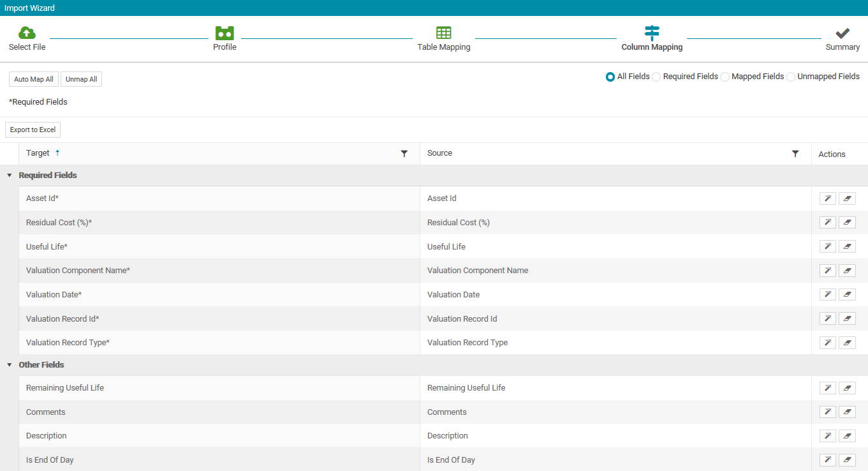Go to the Summary step
Image resolution: width=868 pixels, height=471 pixels.
pyautogui.click(x=842, y=38)
